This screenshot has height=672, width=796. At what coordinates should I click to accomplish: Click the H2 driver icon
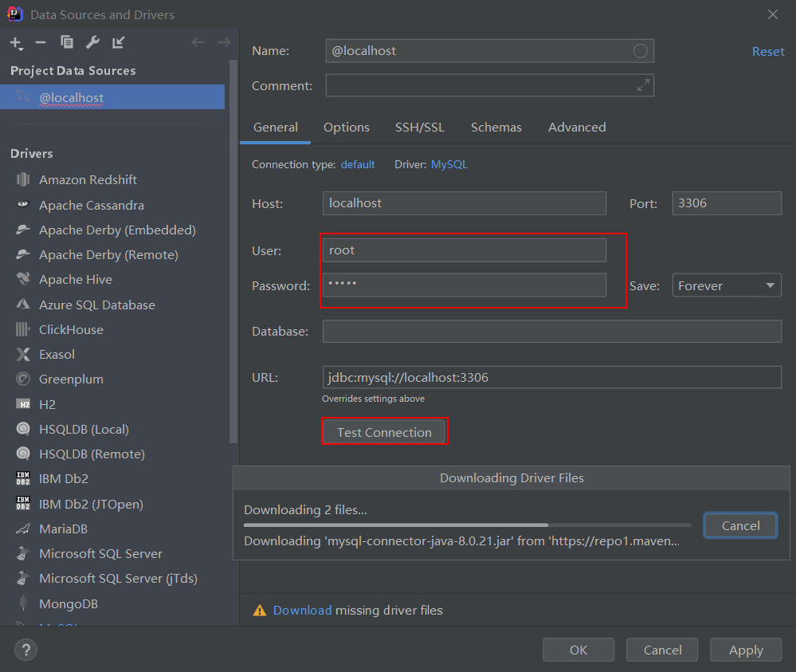coord(23,404)
